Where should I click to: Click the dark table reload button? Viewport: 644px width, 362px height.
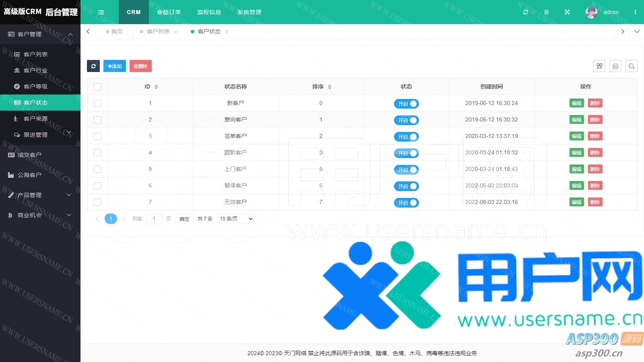point(93,66)
